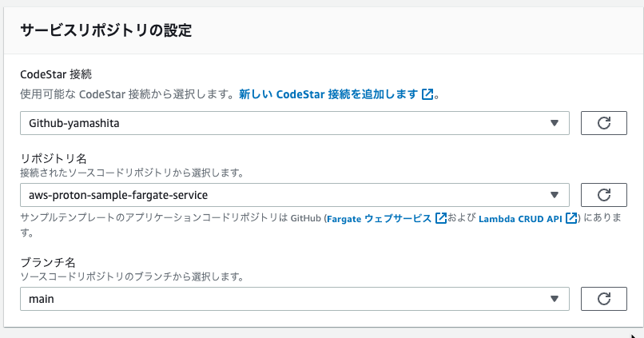Click external-link icon beside Lambda CRUD API

[571, 217]
